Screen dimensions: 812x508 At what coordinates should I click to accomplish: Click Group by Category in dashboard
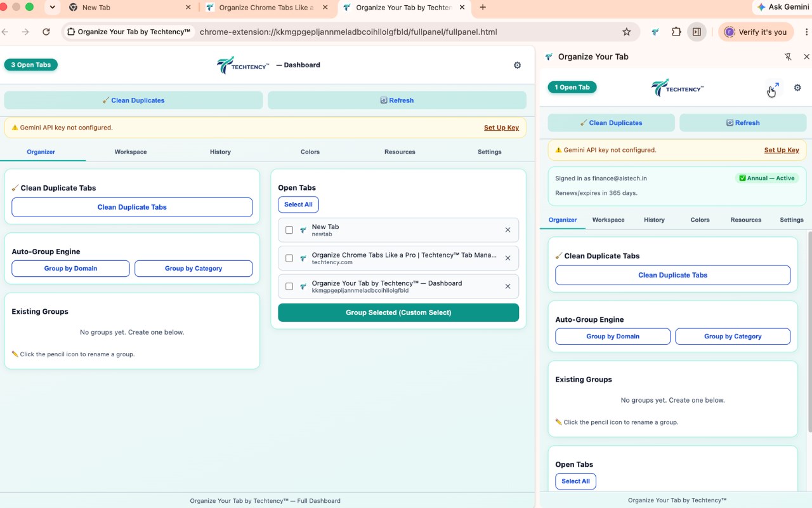193,269
